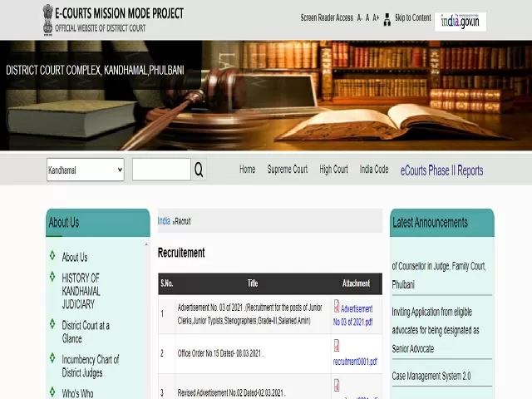Click Revised Advertisement No.02 title text
This screenshot has width=532, height=399.
tap(231, 393)
